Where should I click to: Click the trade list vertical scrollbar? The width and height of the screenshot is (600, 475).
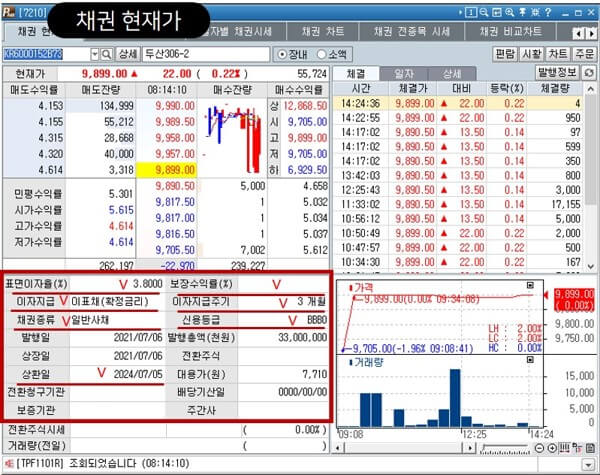tap(590, 178)
